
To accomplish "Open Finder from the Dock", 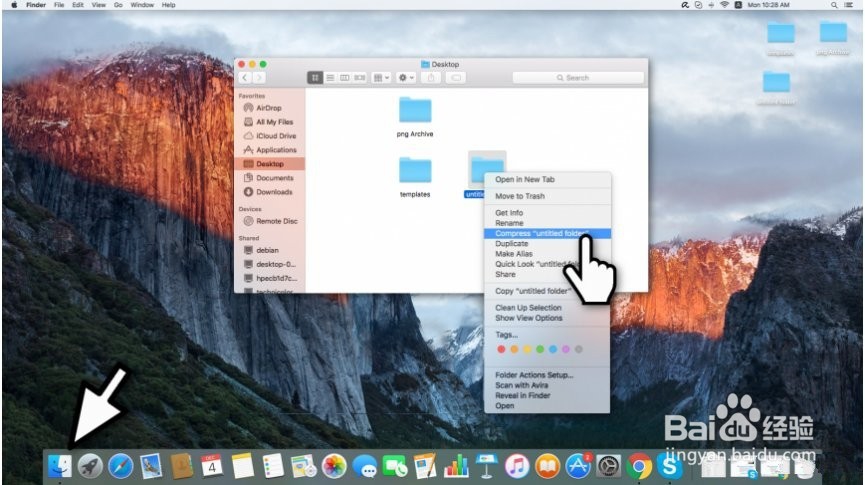I will tap(60, 467).
